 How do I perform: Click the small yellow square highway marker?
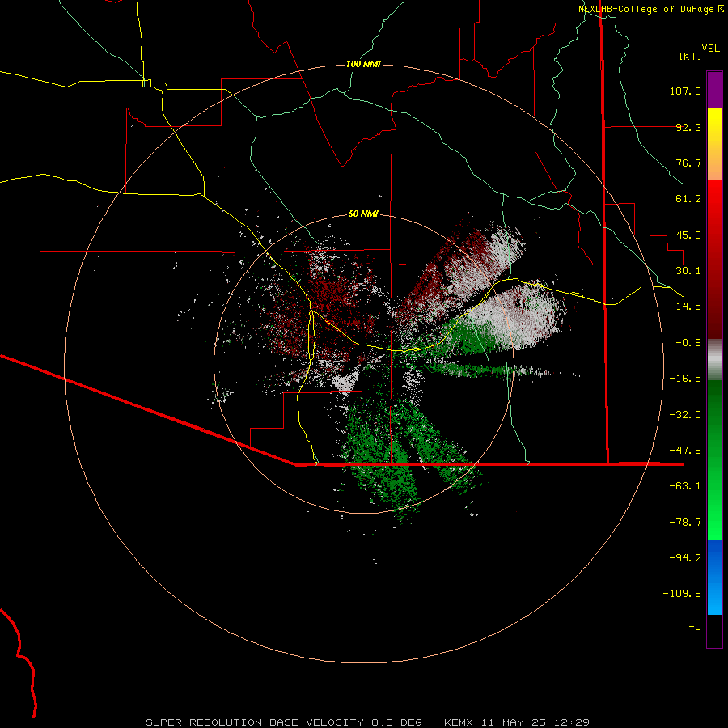(146, 83)
